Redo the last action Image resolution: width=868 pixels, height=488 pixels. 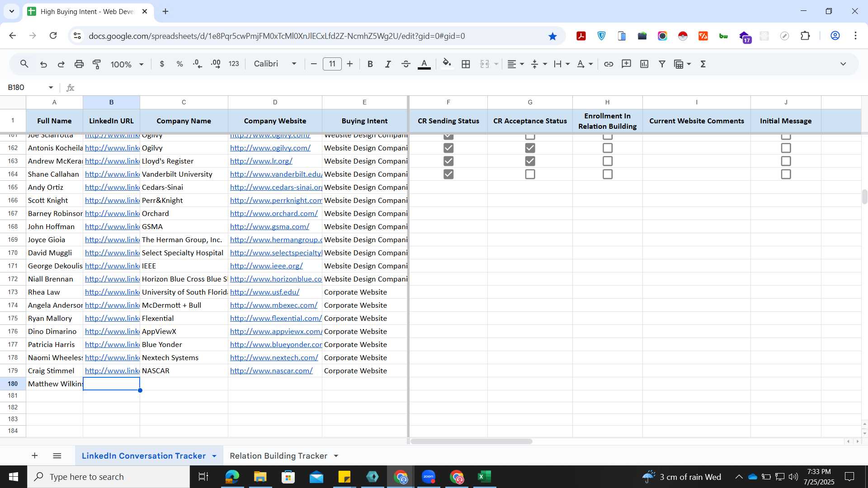pyautogui.click(x=61, y=64)
